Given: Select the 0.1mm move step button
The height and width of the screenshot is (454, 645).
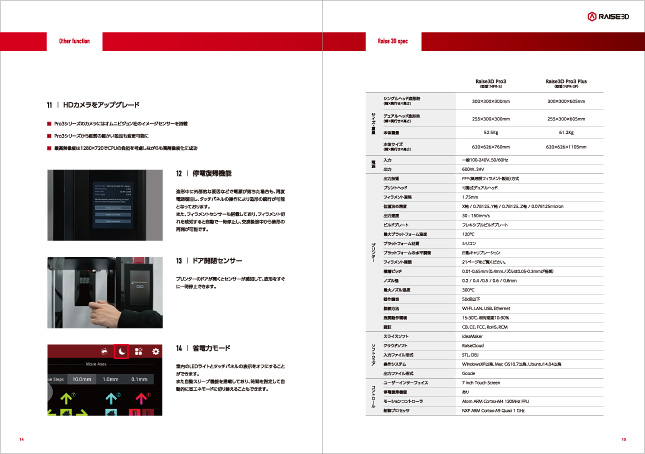Looking at the screenshot, I should tap(139, 379).
